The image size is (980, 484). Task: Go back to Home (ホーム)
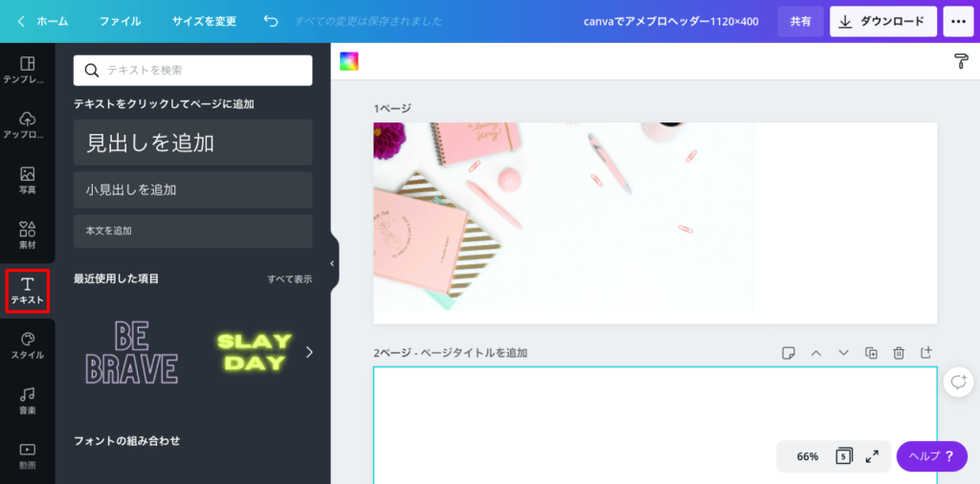point(42,21)
